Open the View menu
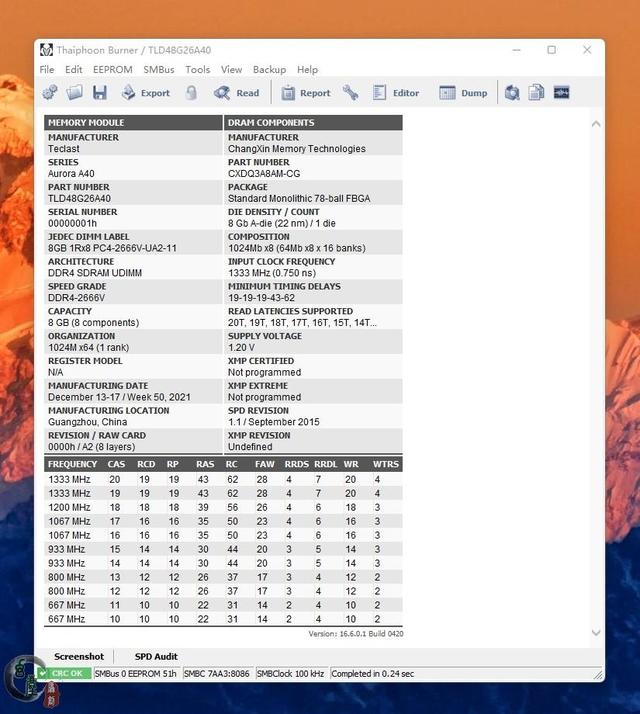 click(231, 70)
